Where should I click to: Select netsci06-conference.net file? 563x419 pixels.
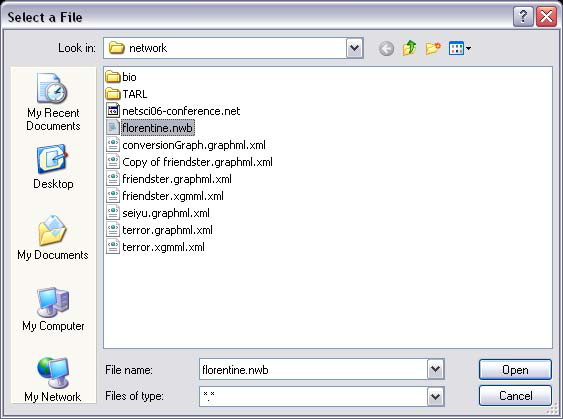point(173,111)
